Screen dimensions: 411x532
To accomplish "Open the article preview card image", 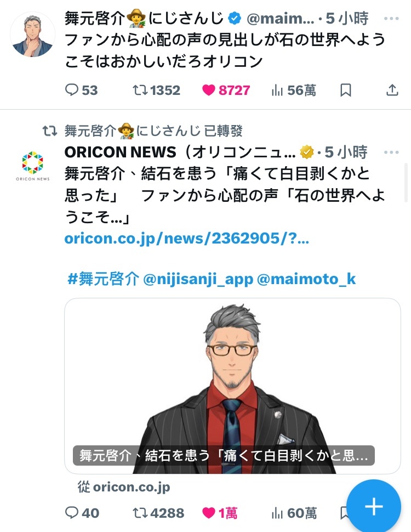I will [x=233, y=386].
